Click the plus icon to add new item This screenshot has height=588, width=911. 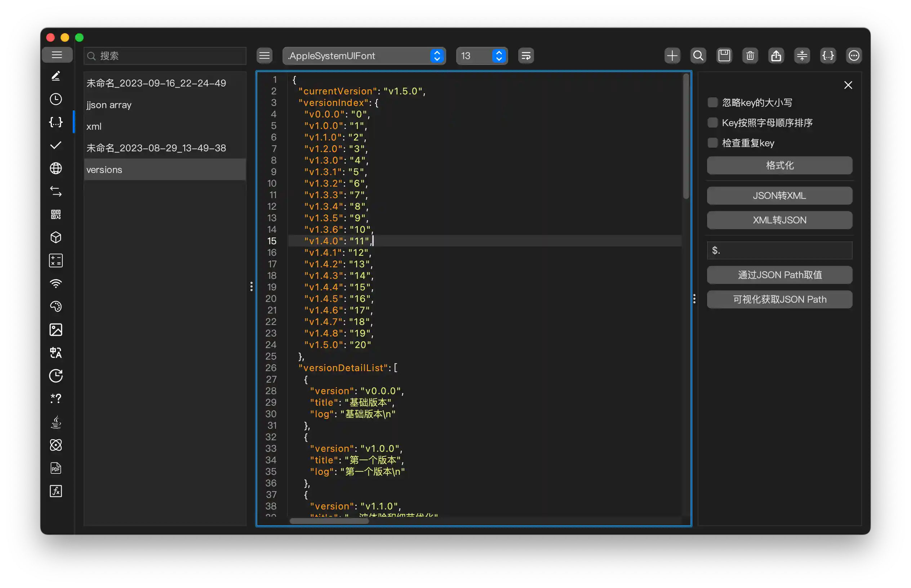(x=672, y=56)
